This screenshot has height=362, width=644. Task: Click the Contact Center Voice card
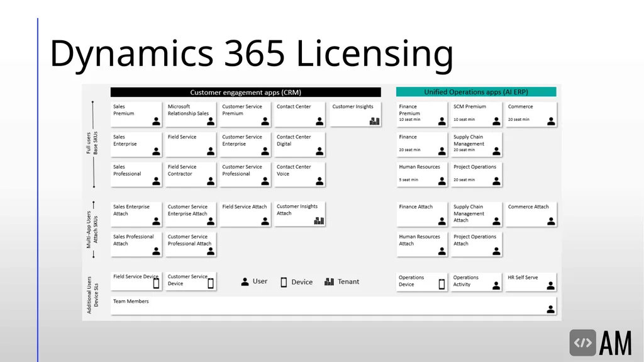300,174
